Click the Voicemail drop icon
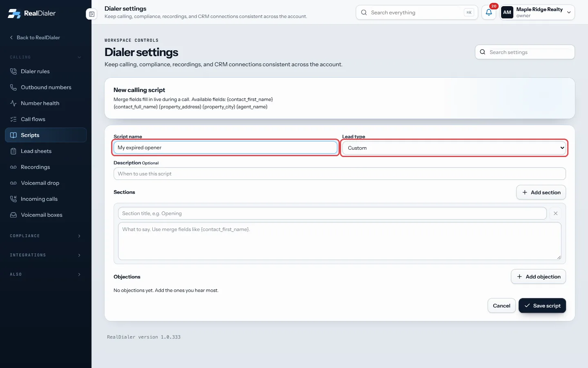Screen dimensions: 588x368 tap(13, 183)
